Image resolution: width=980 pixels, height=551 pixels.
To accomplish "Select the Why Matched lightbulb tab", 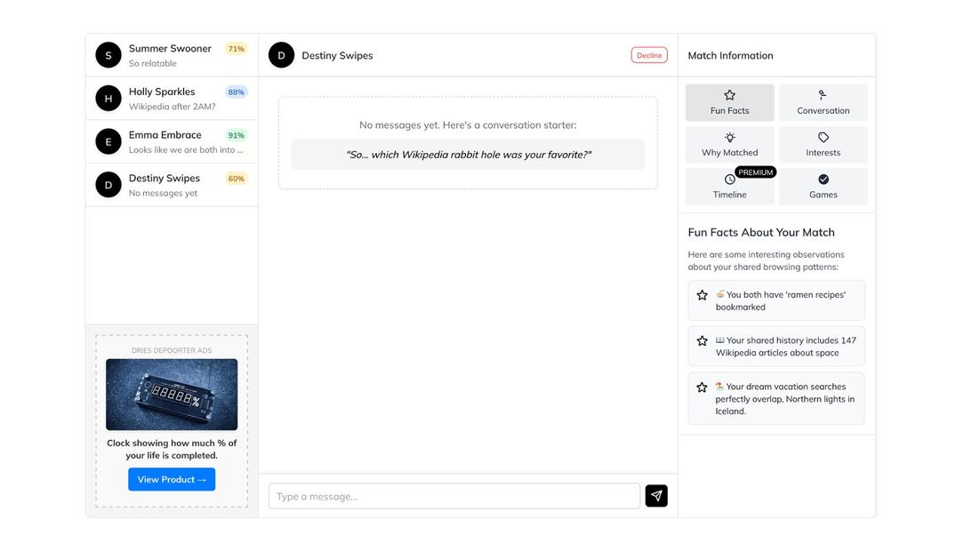I will coord(729,145).
